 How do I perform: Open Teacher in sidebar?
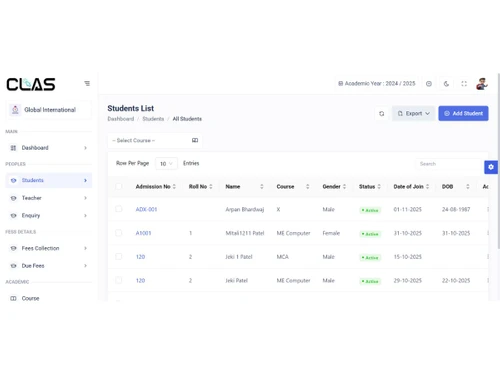49,198
